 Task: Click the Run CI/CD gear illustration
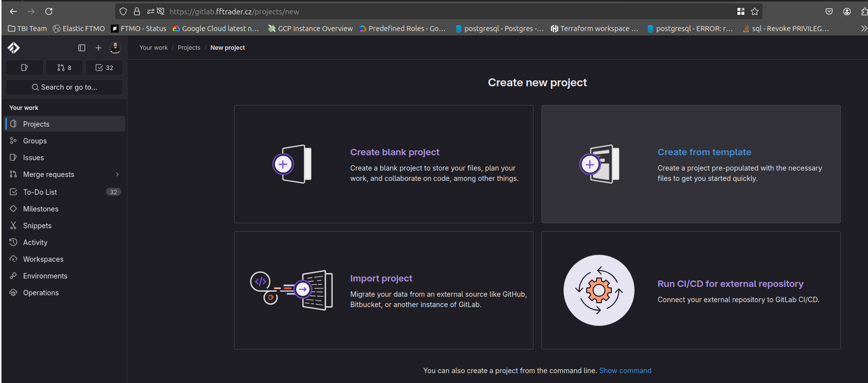(599, 290)
